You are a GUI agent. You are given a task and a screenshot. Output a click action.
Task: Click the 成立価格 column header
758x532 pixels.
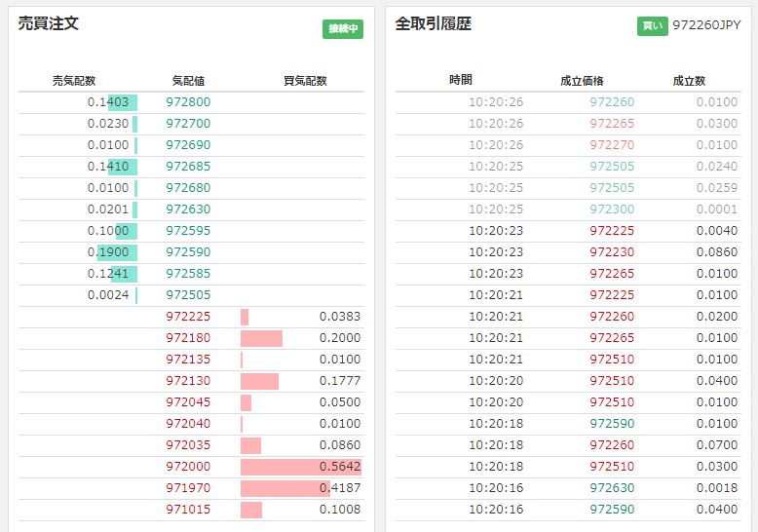point(582,81)
